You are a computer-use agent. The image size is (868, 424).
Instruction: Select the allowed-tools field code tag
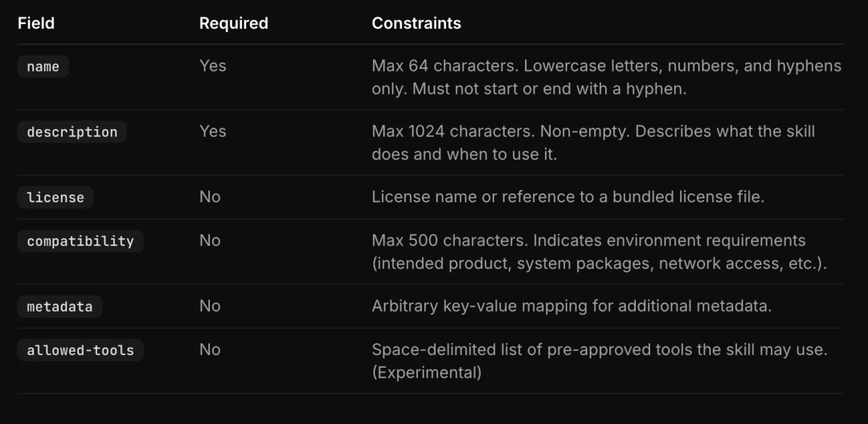pyautogui.click(x=80, y=350)
